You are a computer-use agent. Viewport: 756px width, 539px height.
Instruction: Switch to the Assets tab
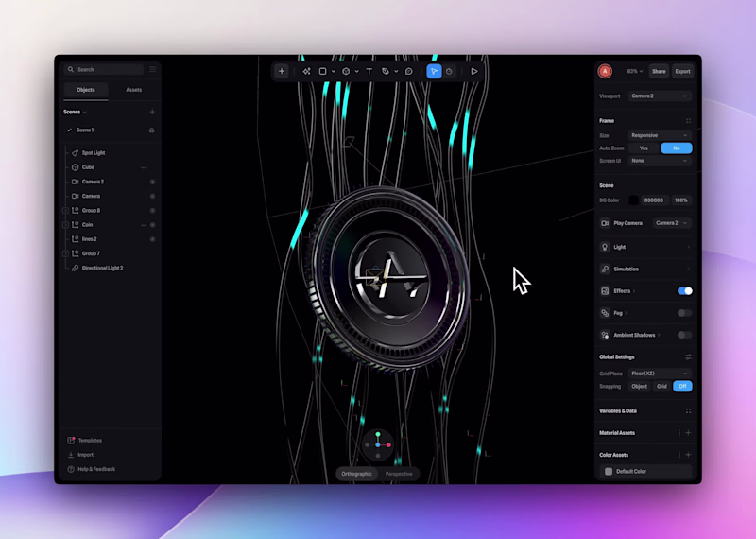pyautogui.click(x=134, y=90)
